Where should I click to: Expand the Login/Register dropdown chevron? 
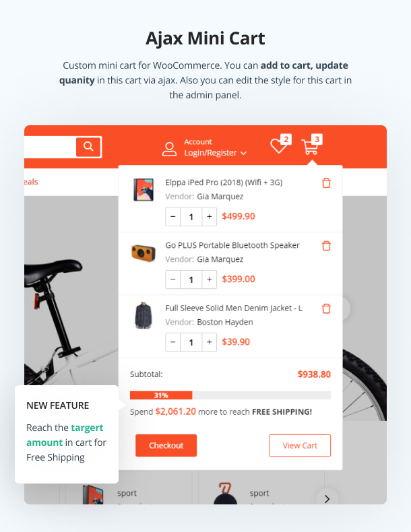243,154
